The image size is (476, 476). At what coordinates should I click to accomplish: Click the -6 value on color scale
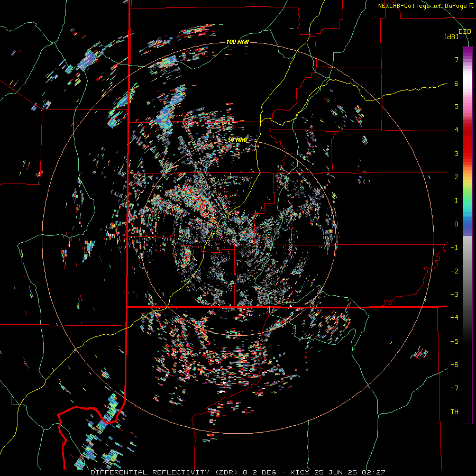click(x=454, y=365)
